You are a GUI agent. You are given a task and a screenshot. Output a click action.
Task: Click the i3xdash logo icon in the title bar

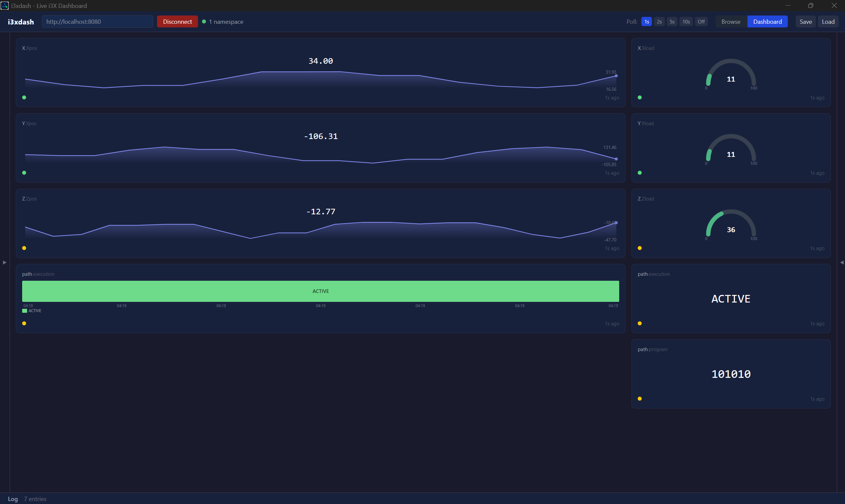point(4,6)
